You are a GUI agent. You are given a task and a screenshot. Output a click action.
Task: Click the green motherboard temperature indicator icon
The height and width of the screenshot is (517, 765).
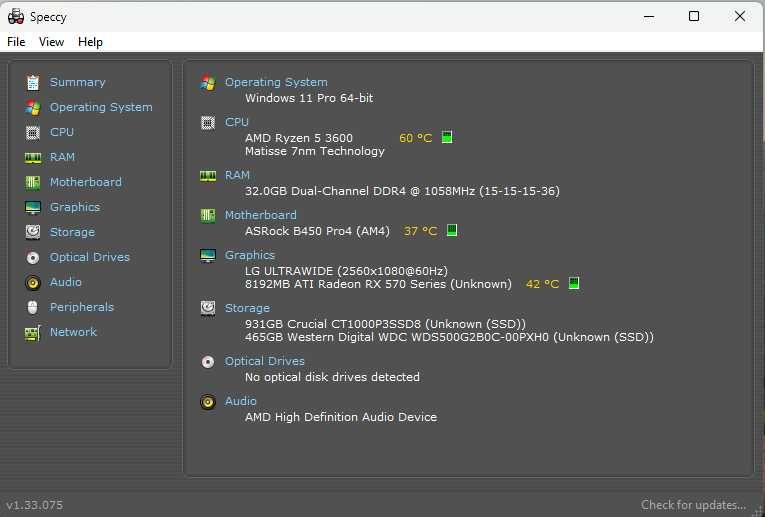pos(452,230)
